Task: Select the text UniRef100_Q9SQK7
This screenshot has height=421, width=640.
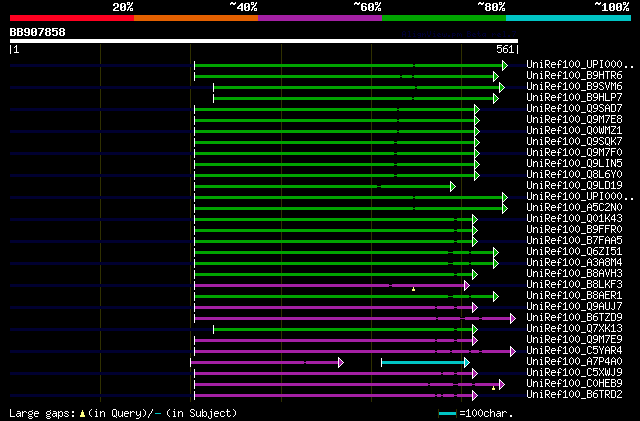Action: click(574, 142)
